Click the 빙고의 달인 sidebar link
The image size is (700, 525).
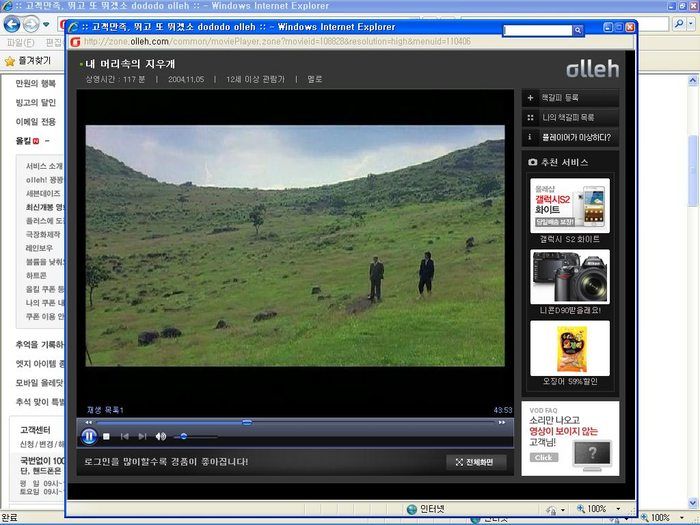point(36,103)
